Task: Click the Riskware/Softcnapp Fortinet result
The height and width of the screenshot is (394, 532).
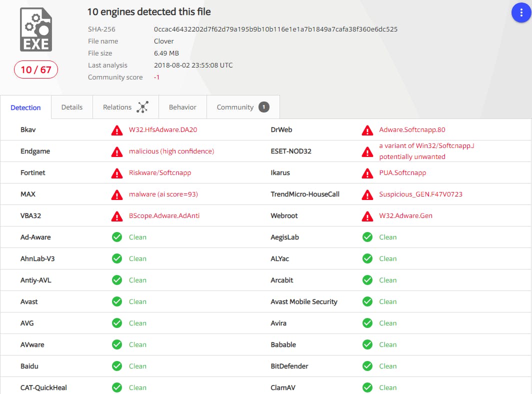Action: click(x=160, y=172)
